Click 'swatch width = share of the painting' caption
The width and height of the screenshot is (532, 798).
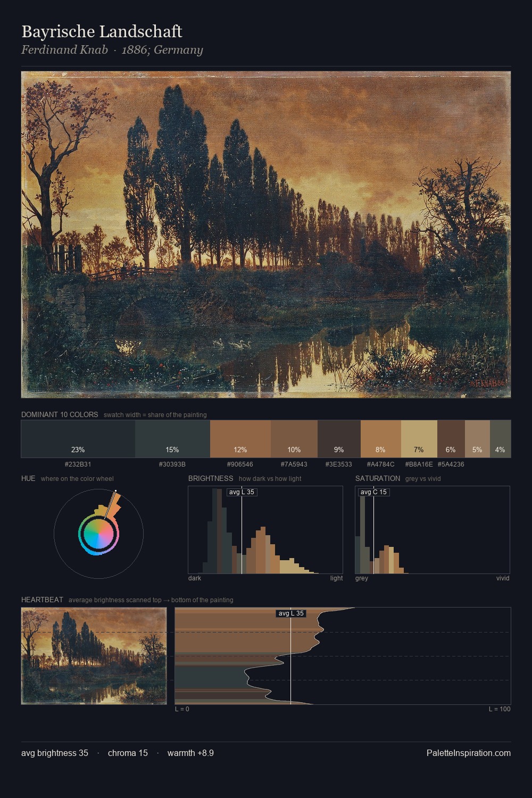[x=155, y=415]
